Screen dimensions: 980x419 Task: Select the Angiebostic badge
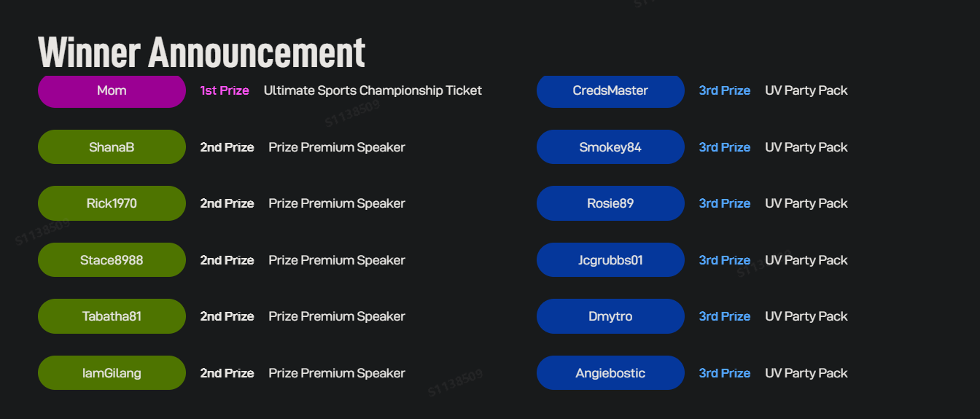click(x=610, y=373)
